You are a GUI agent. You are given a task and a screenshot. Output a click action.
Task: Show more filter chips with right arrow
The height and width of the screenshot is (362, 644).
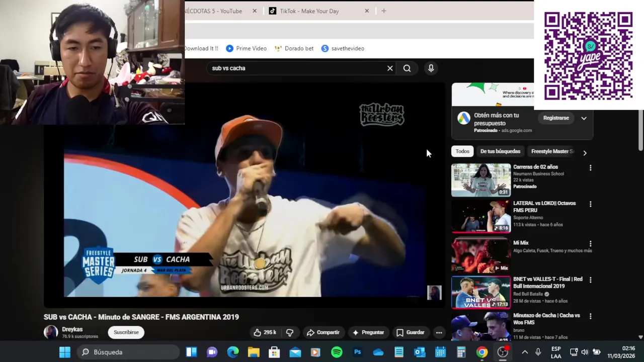(x=585, y=152)
